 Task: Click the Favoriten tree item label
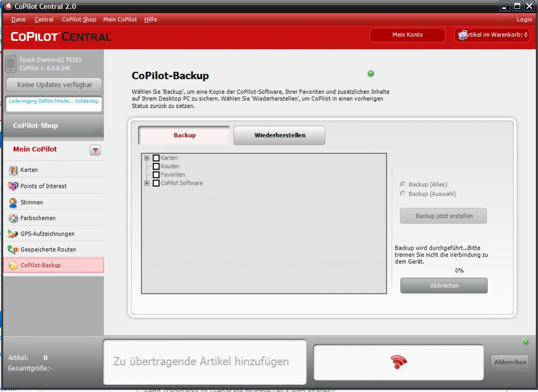(x=172, y=175)
